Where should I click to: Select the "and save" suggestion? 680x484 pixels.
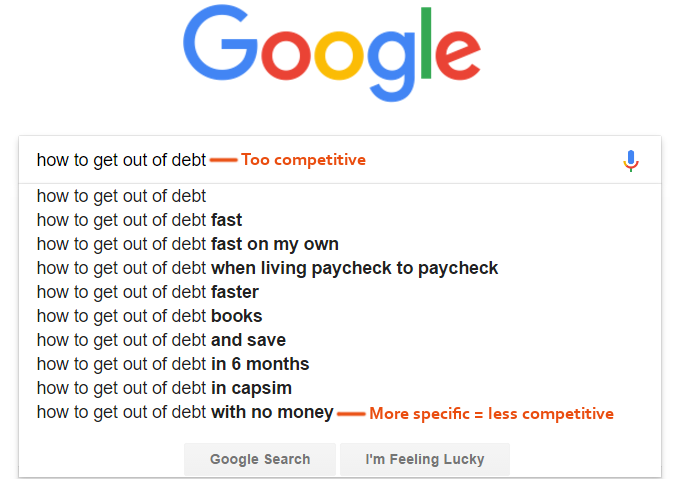coord(161,340)
